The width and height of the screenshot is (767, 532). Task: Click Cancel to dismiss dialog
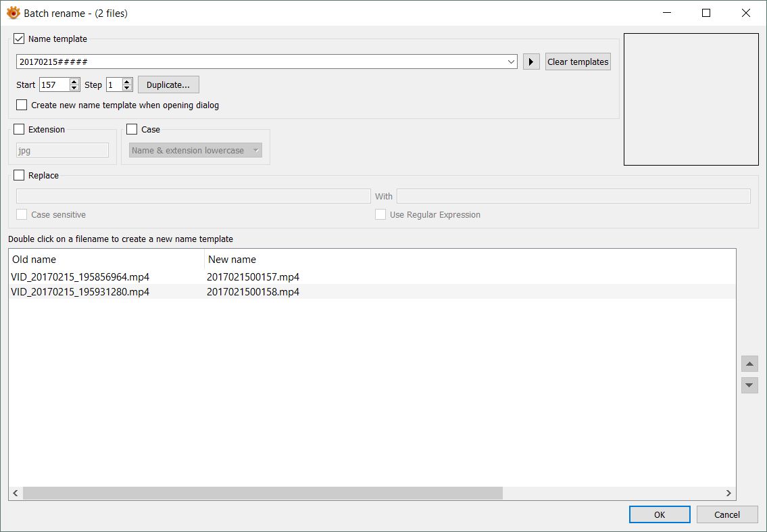727,514
